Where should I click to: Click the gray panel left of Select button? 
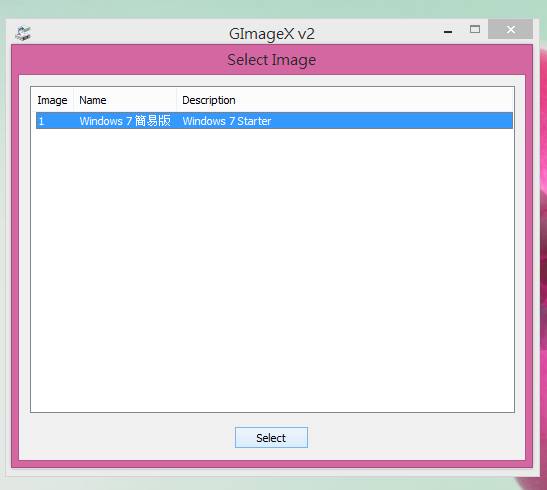(126, 438)
